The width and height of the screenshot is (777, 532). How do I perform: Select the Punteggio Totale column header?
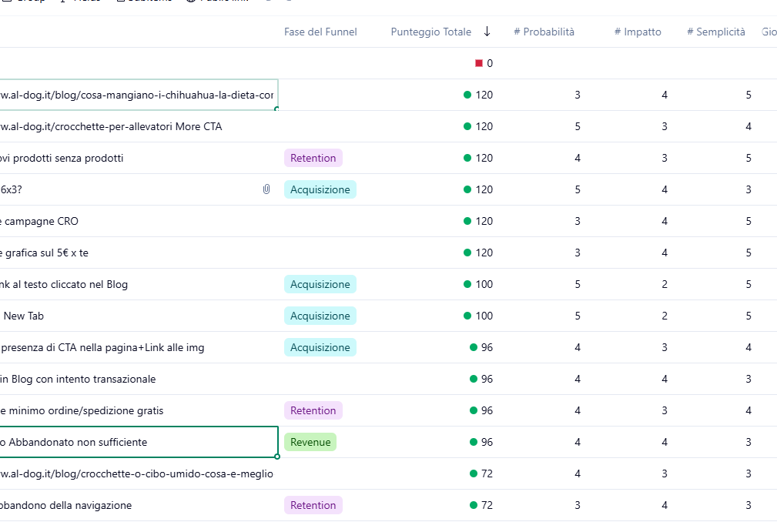(x=430, y=32)
